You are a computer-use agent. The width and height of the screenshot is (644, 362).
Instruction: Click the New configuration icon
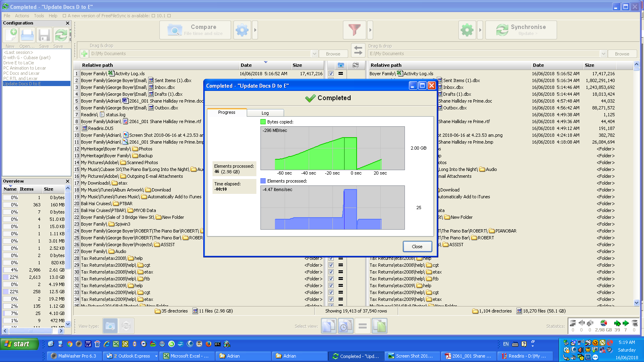coord(11,35)
